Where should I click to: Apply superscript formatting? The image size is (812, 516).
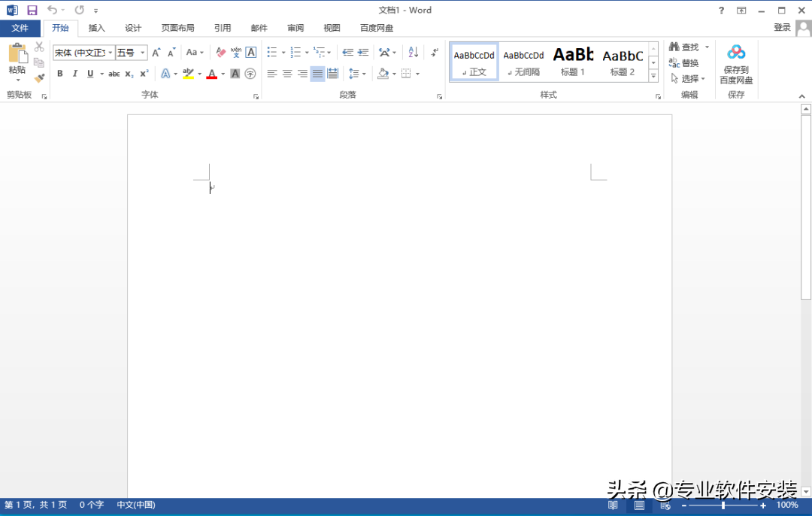coord(144,74)
